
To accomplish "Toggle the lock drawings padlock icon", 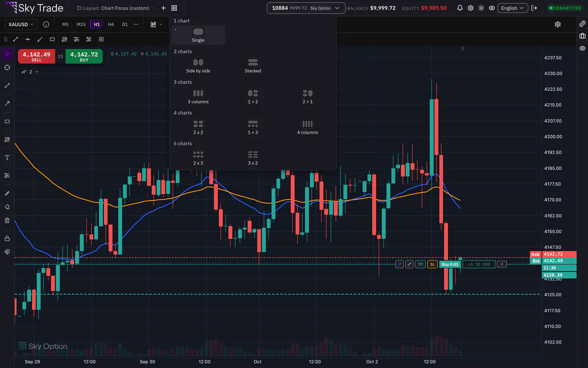I will coord(7,238).
